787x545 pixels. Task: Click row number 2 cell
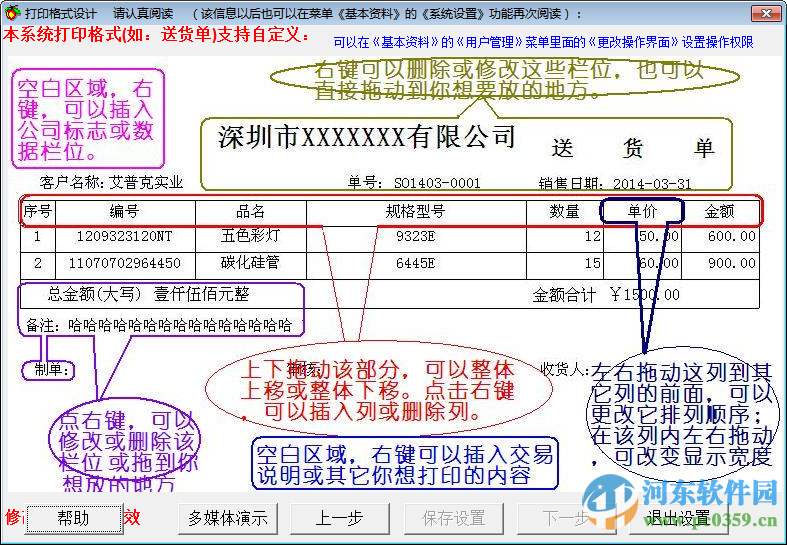coord(38,263)
